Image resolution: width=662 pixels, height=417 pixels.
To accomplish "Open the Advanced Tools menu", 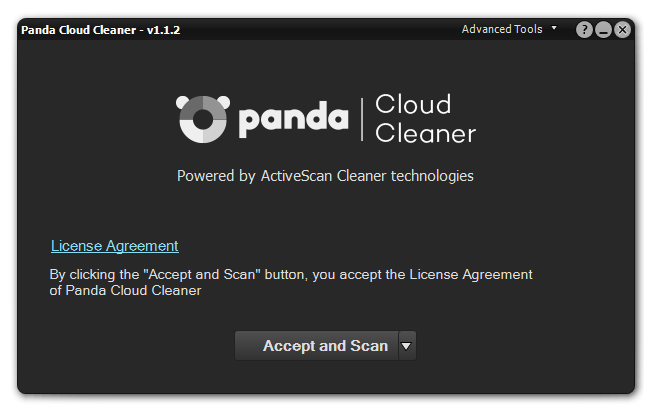I will [x=502, y=29].
